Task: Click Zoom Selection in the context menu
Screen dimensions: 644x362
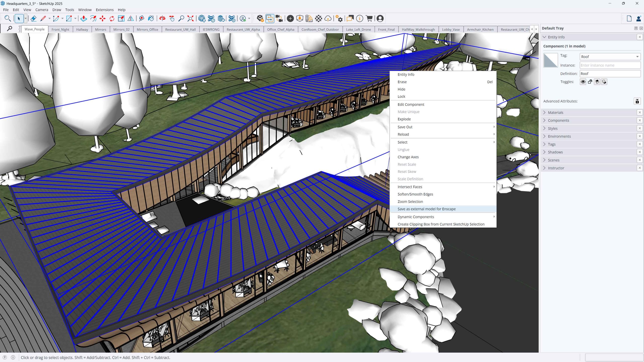Action: coord(410,201)
